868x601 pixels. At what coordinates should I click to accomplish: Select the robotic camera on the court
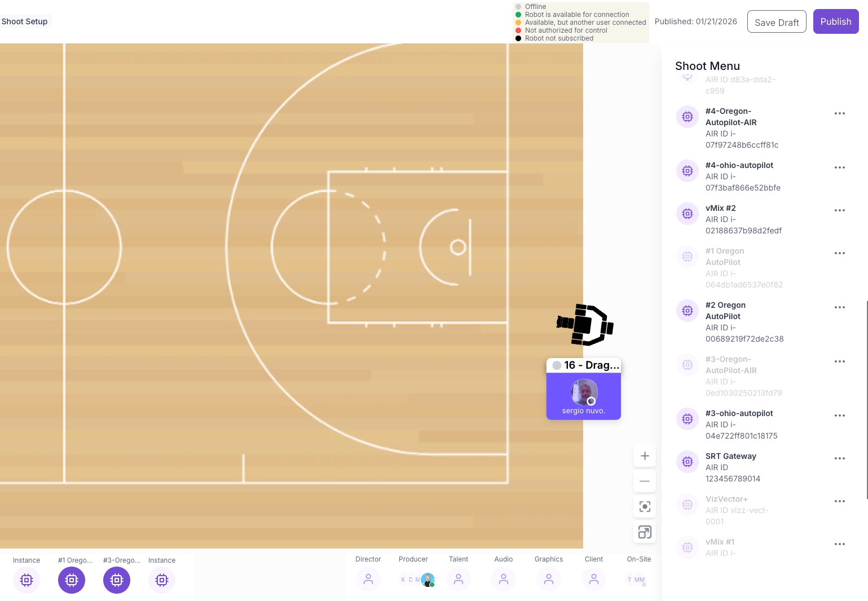pyautogui.click(x=585, y=325)
